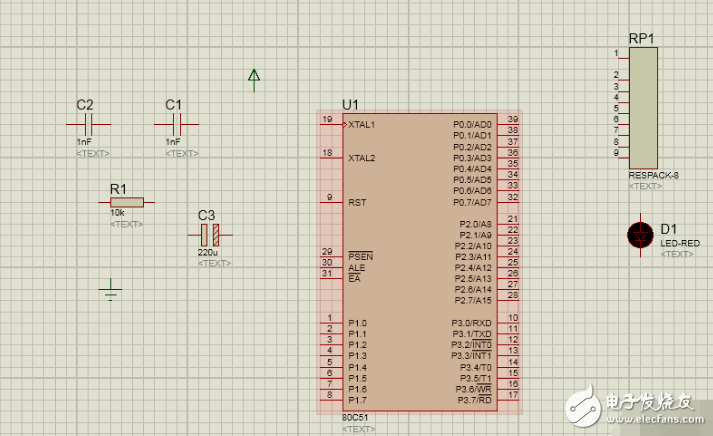The image size is (713, 436).
Task: Click the P3.7/RD pin 17 on U1
Action: coord(510,400)
